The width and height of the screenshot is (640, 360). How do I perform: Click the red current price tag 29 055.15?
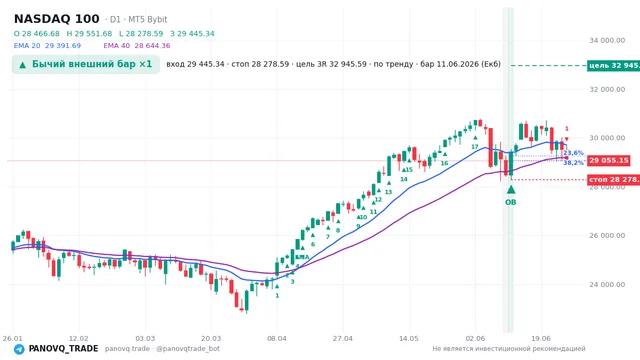point(609,160)
